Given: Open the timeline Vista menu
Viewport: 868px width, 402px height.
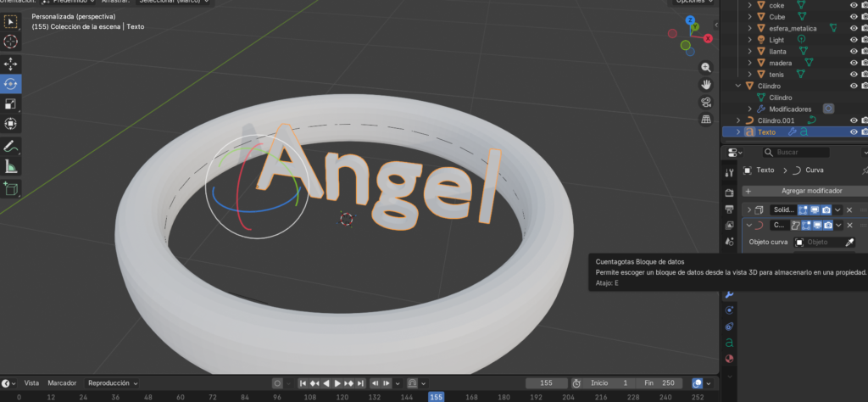Looking at the screenshot, I should [31, 383].
